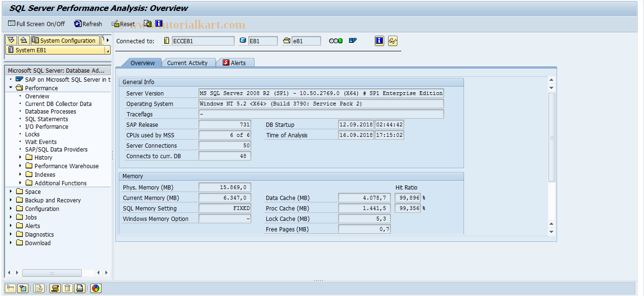Open the blue info icon in toolbar
Image resolution: width=644 pixels, height=296 pixels.
tap(159, 23)
